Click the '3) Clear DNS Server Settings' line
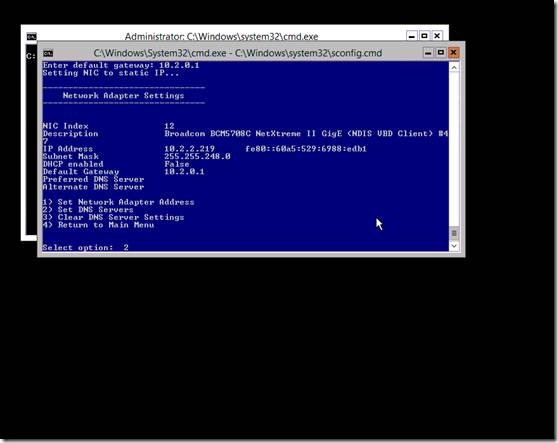558x443 pixels. coord(113,217)
